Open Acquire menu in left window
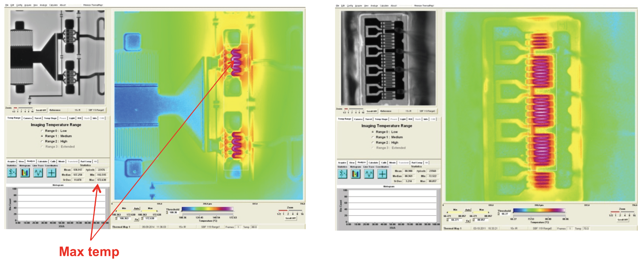The height and width of the screenshot is (264, 644). click(x=28, y=5)
